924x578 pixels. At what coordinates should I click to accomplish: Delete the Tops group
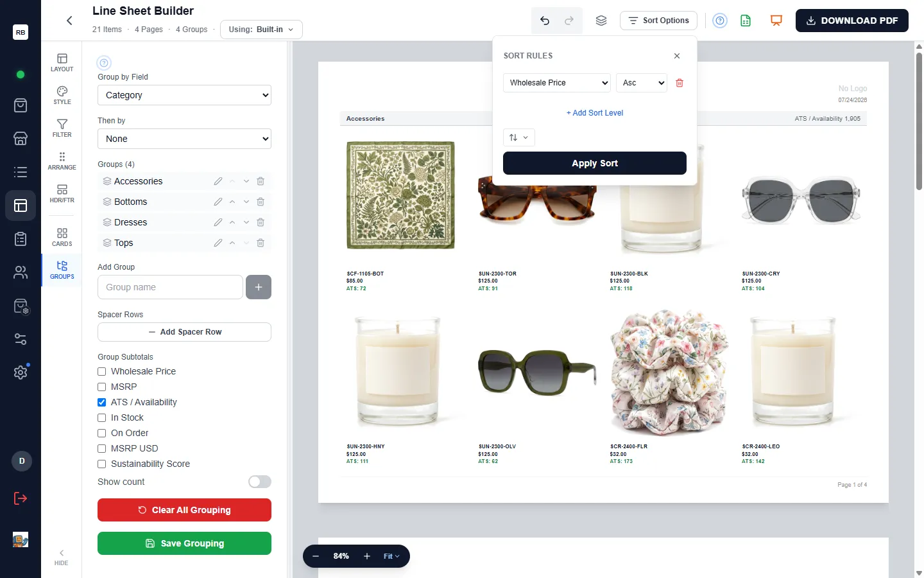261,243
